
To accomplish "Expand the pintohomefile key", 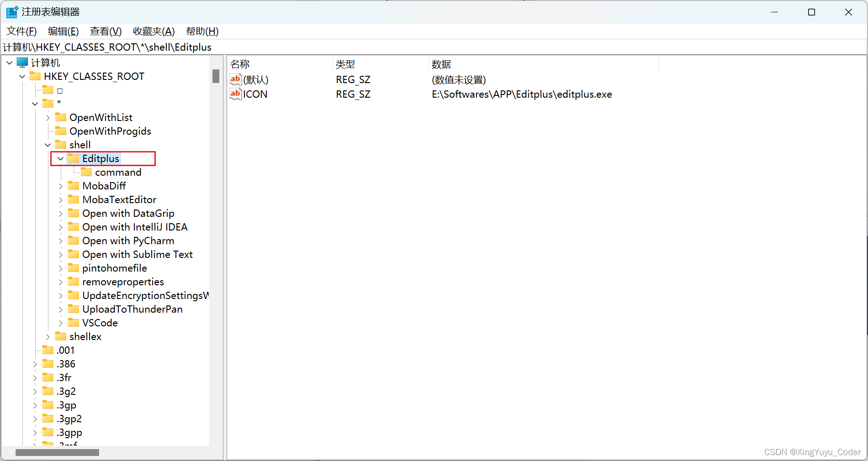I will 61,268.
